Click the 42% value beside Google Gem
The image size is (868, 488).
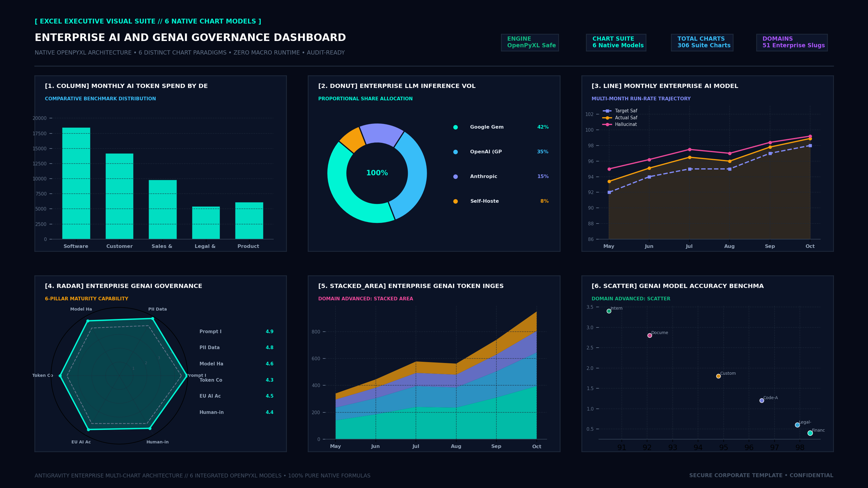(x=543, y=127)
